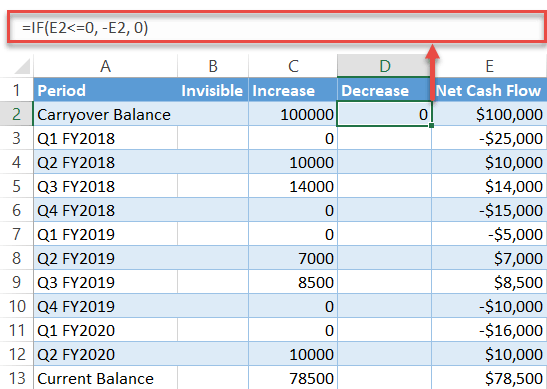
Task: Select row 2 header
Action: pos(16,114)
